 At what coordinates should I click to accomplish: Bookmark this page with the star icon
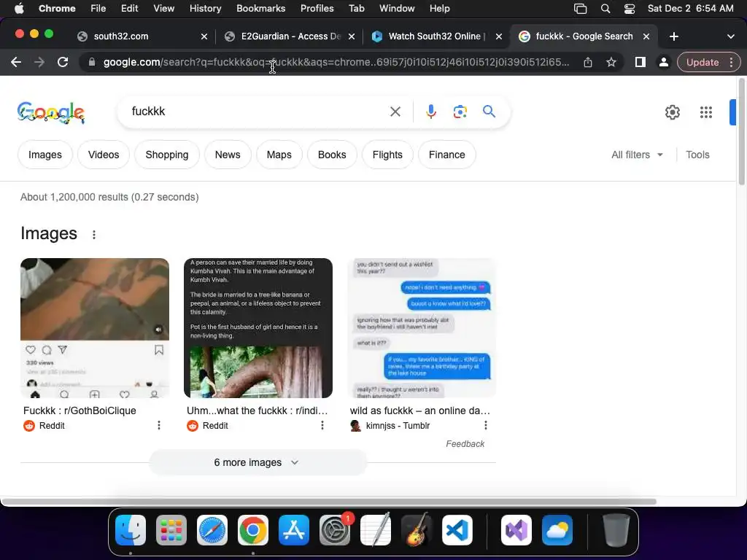point(611,62)
